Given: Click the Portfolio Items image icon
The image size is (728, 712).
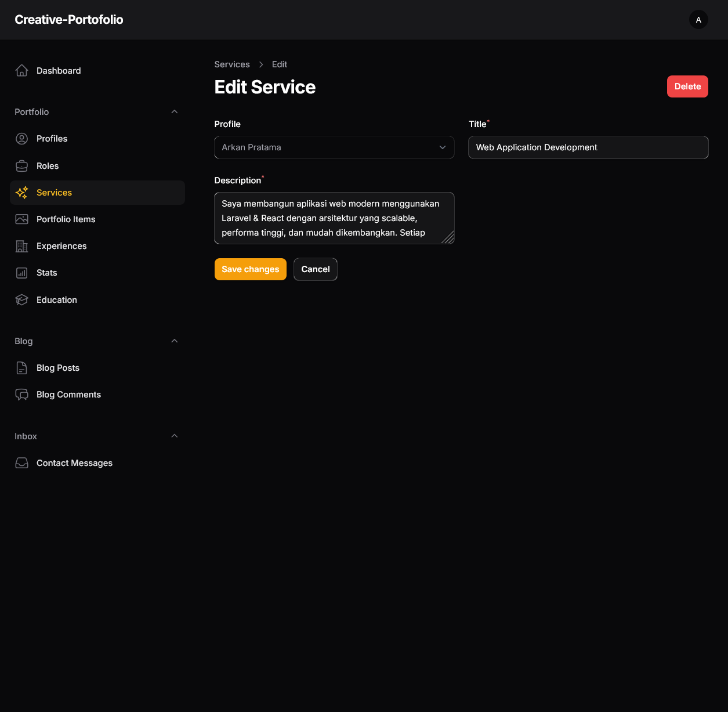Looking at the screenshot, I should (x=21, y=219).
